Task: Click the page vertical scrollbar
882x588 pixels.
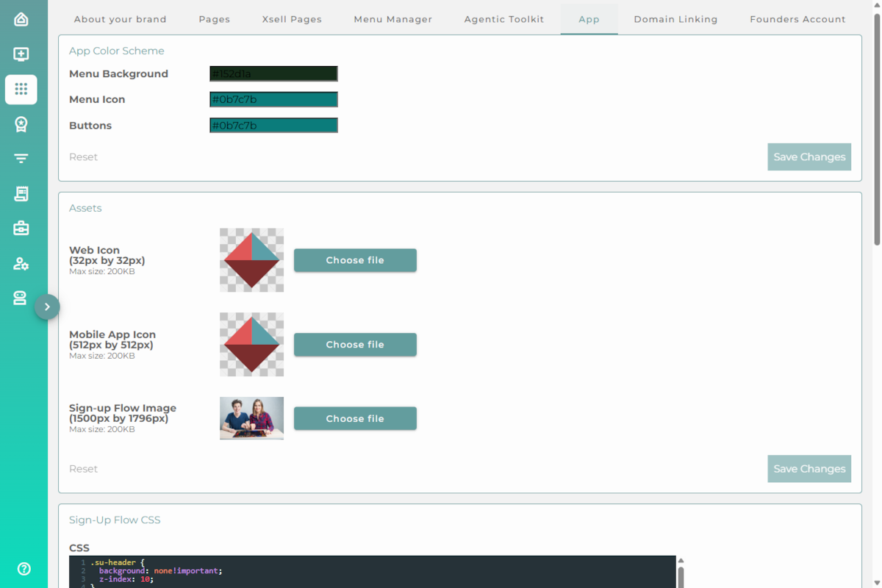Action: [876, 129]
